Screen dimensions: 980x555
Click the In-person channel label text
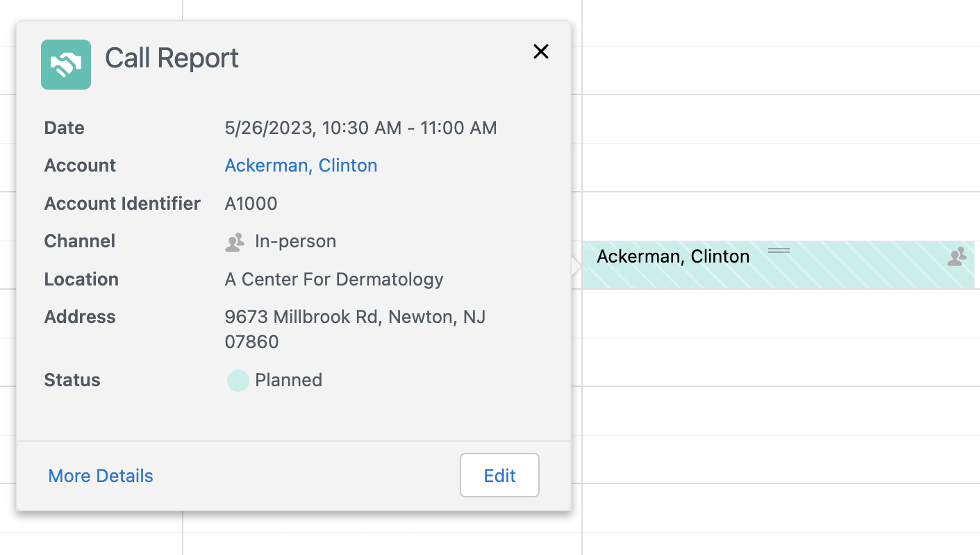click(x=295, y=241)
